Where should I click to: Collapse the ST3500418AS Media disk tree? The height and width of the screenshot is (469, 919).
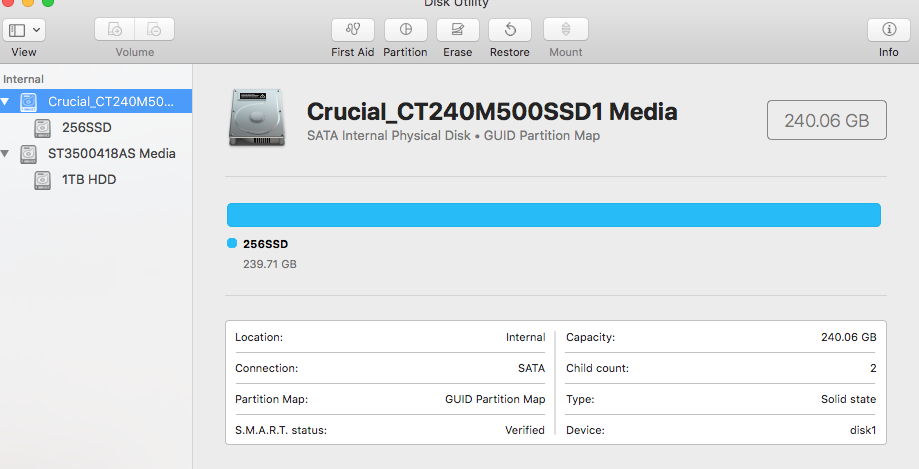[5, 154]
